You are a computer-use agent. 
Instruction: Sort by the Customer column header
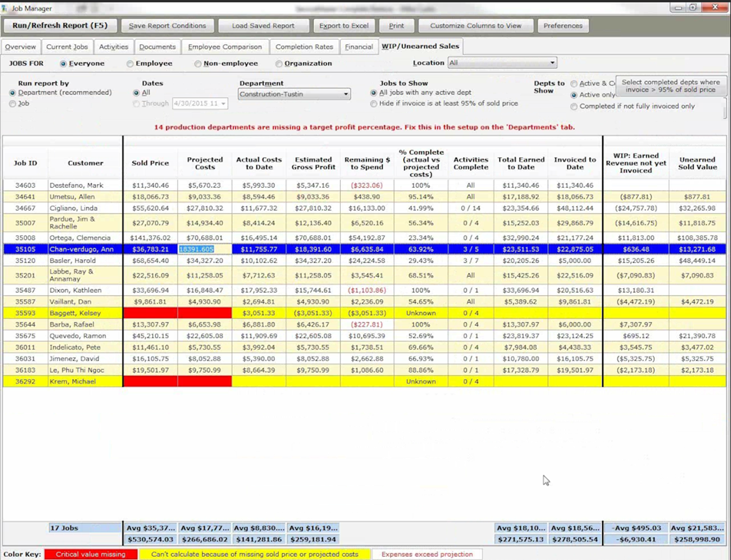(x=86, y=163)
